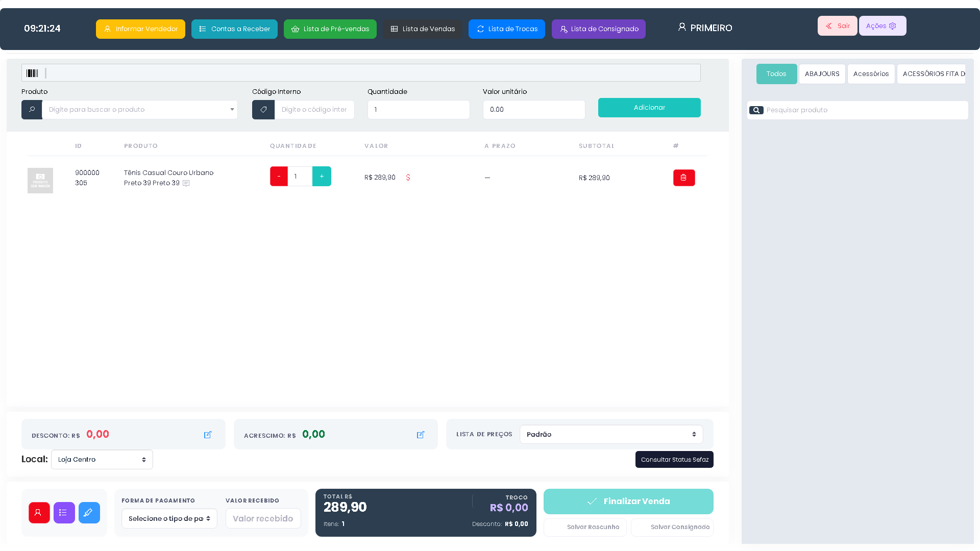
Task: Delete the Tênis Casual item with trash icon
Action: click(684, 178)
